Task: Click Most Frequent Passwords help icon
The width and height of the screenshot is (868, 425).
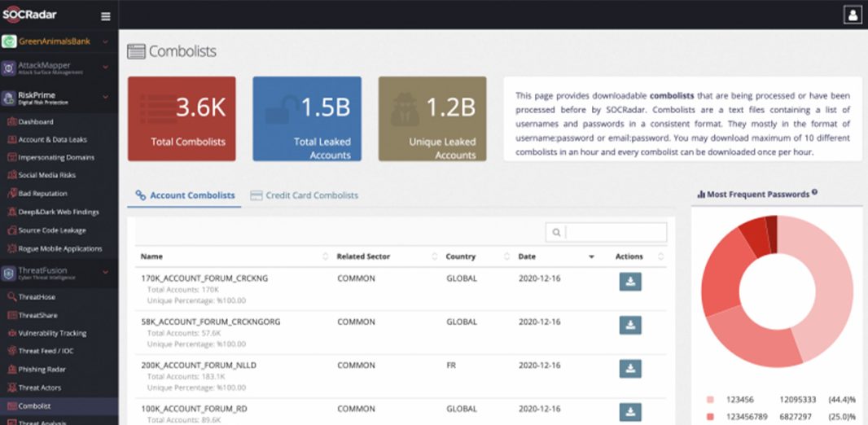Action: 814,193
